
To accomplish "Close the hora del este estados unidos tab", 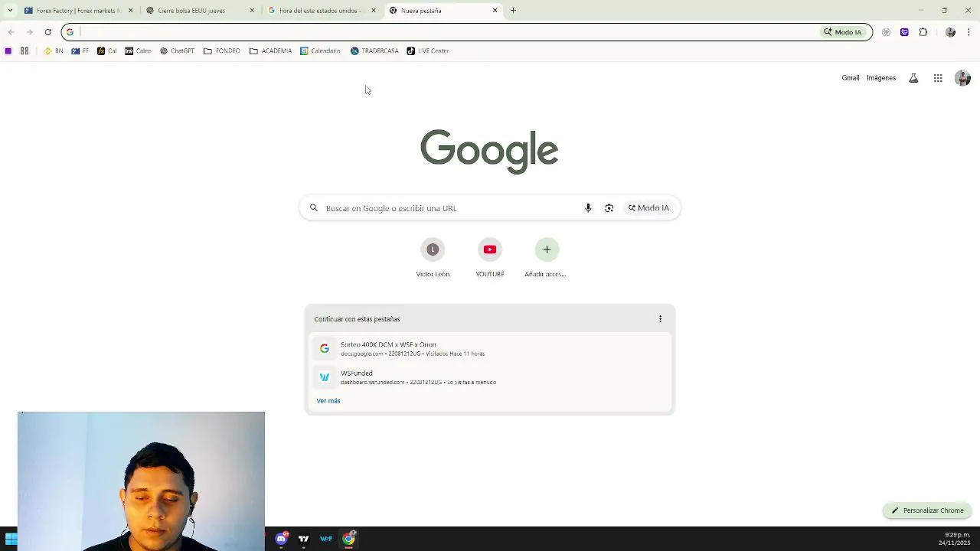I will pyautogui.click(x=374, y=11).
